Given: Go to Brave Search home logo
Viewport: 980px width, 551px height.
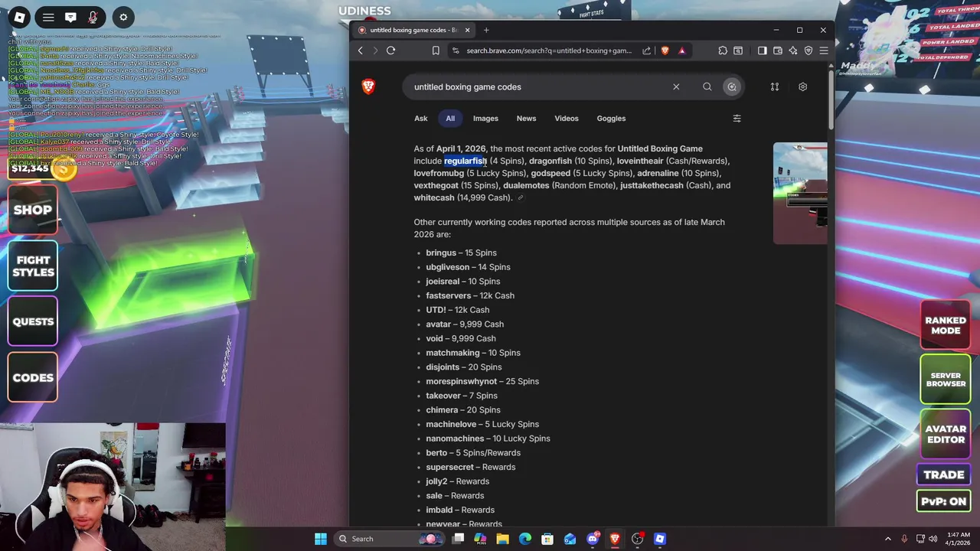Looking at the screenshot, I should click(x=368, y=87).
